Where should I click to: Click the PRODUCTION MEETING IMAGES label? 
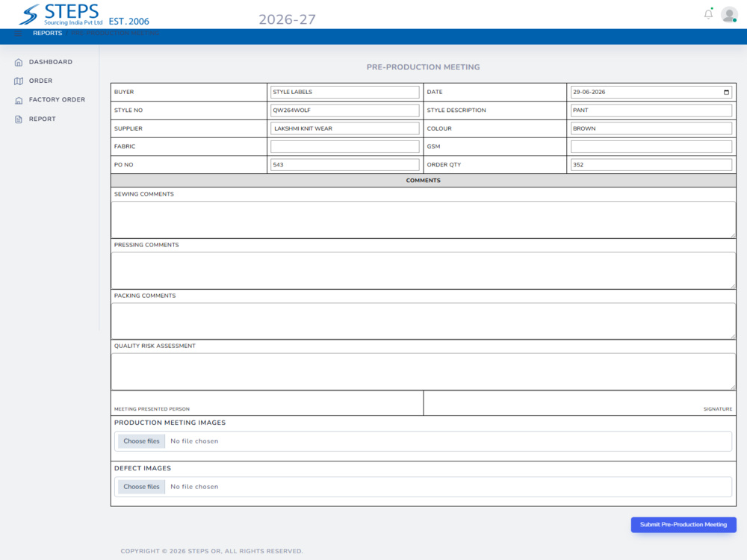[170, 423]
